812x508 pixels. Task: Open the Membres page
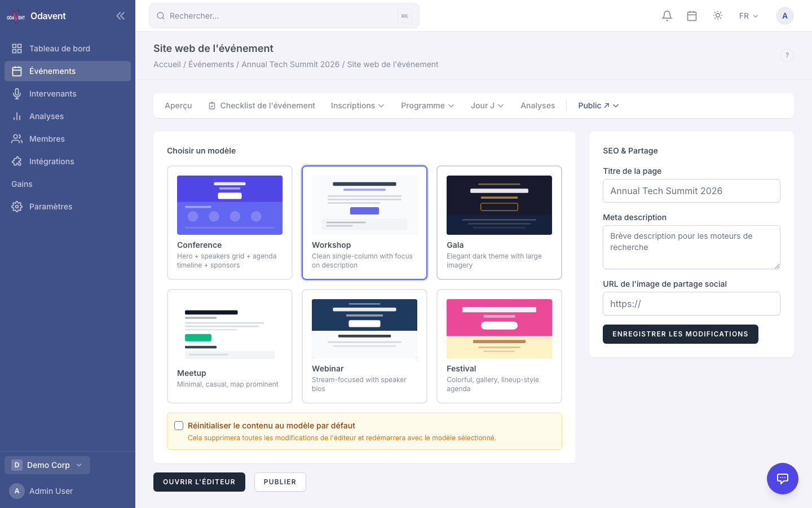pos(68,139)
